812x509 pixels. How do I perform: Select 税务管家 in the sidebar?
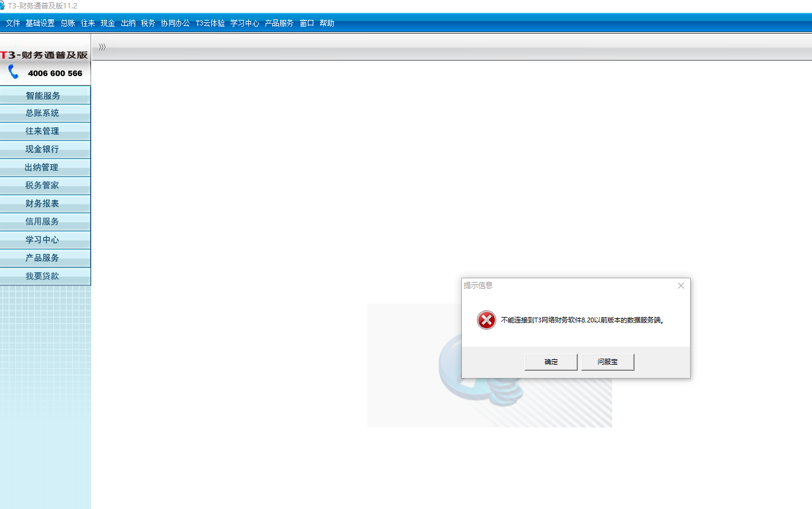pyautogui.click(x=45, y=185)
